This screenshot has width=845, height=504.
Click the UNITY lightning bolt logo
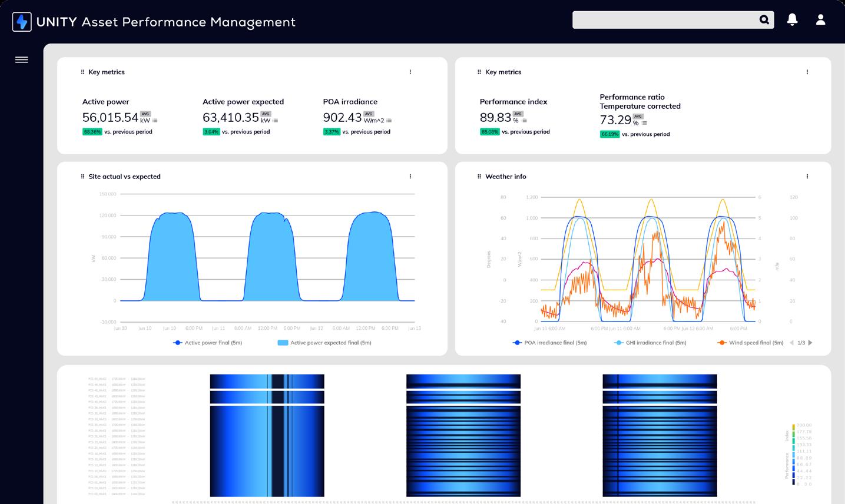click(22, 22)
